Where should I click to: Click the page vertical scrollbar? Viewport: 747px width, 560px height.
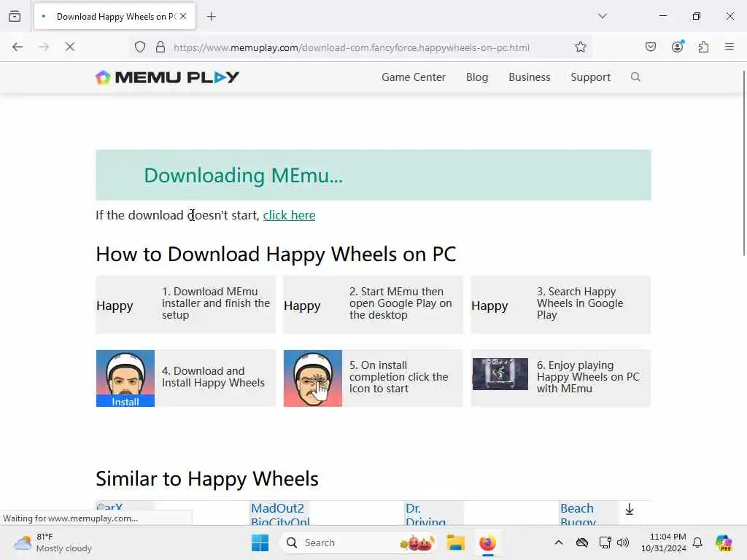(x=743, y=163)
